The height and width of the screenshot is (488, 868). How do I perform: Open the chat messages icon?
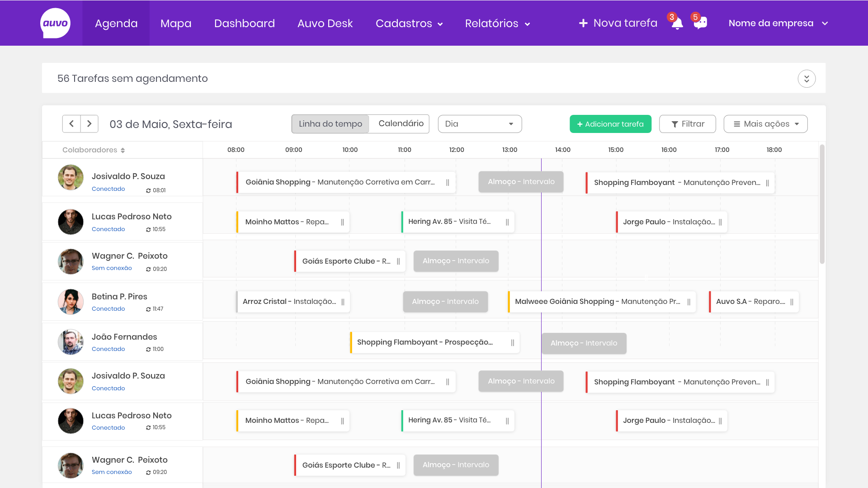[x=700, y=23]
